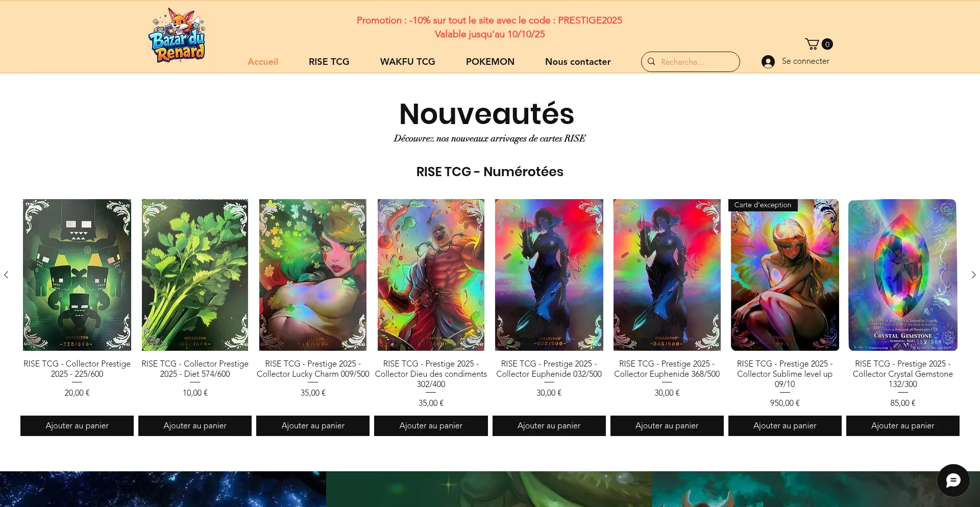Click the search magnifier icon

[x=651, y=62]
